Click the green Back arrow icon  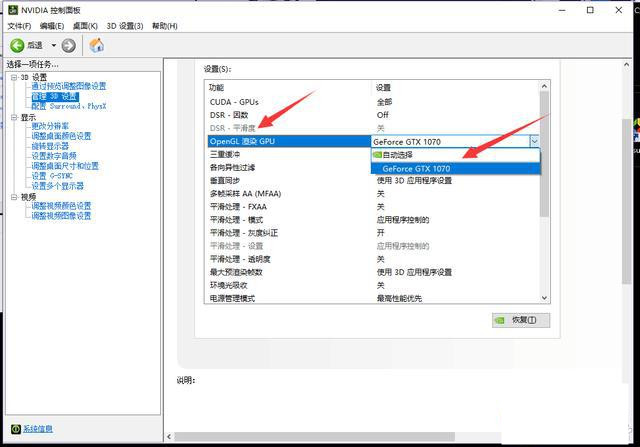[x=17, y=45]
